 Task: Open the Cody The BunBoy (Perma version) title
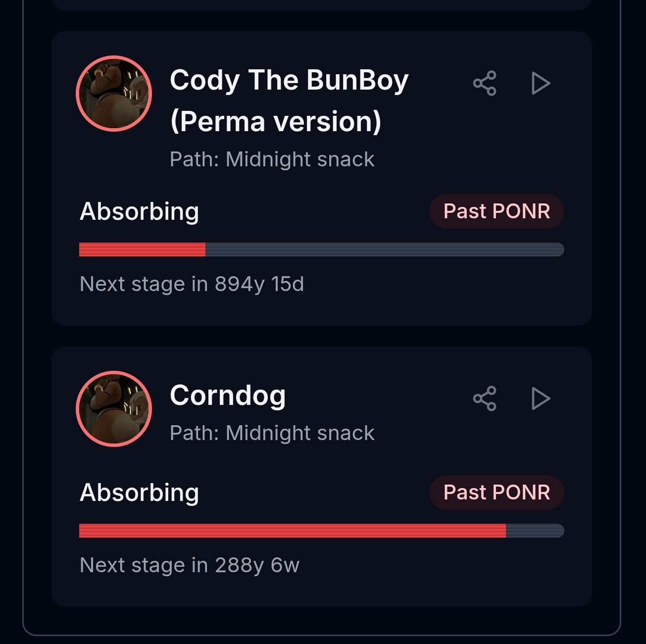[x=289, y=100]
